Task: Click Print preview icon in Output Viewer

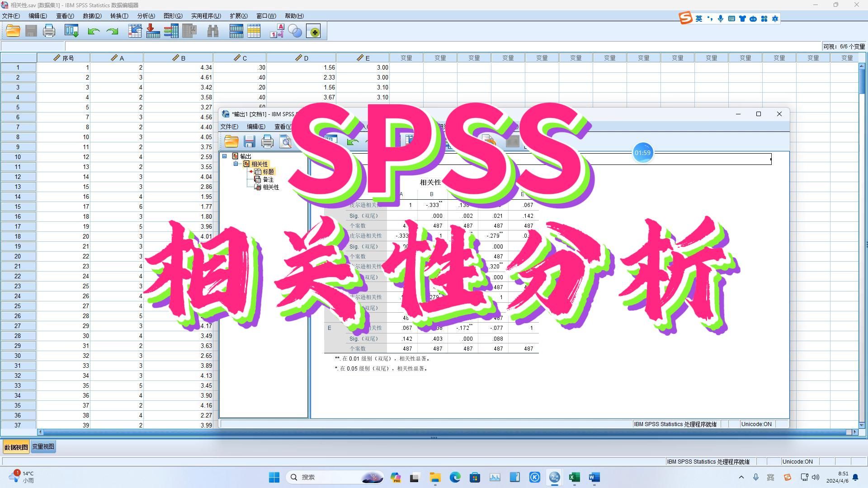Action: coord(285,141)
